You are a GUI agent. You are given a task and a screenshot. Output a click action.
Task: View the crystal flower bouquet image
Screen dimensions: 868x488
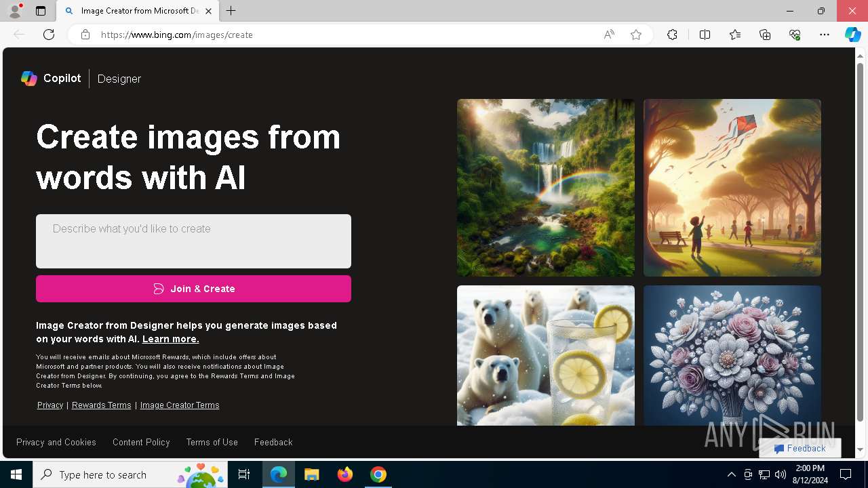click(x=732, y=355)
